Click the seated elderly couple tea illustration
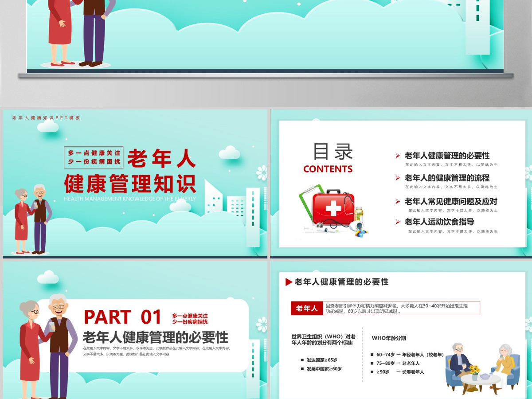The width and height of the screenshot is (532, 399). 482,368
